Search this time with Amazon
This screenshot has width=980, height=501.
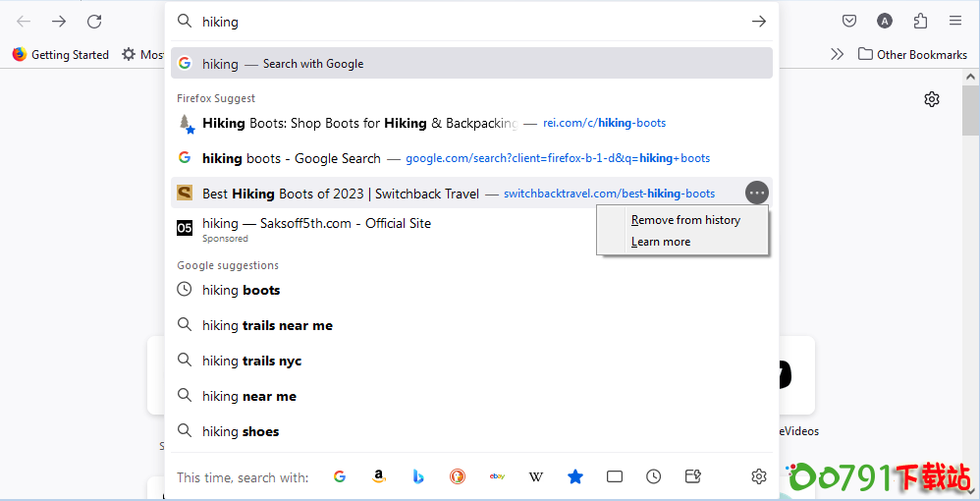379,476
